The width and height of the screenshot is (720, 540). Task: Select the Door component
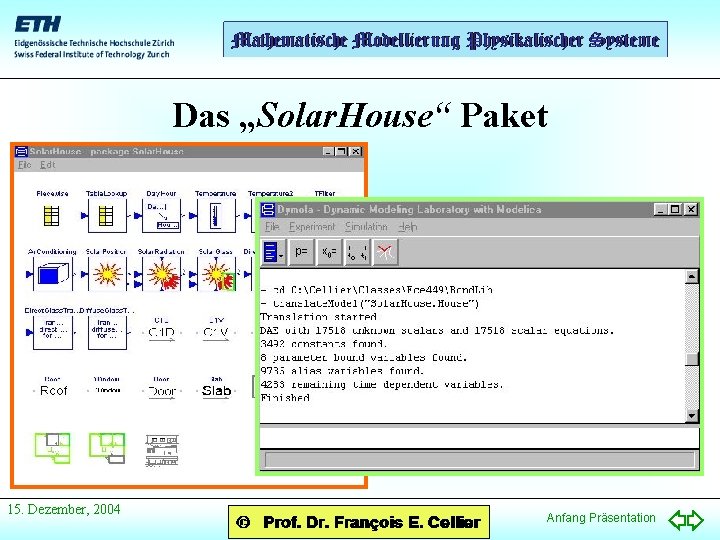click(162, 391)
